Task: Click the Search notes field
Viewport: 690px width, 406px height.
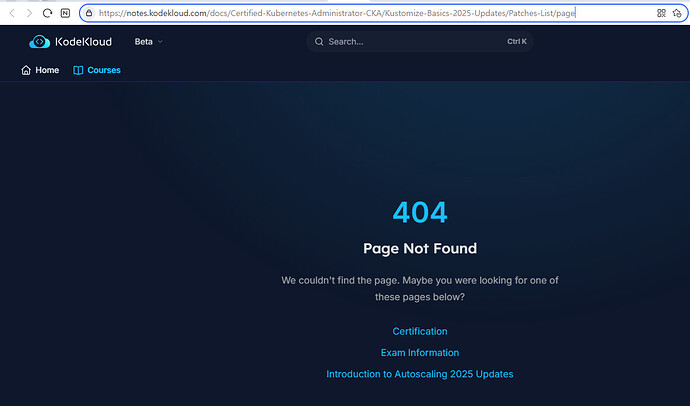Action: (x=420, y=42)
